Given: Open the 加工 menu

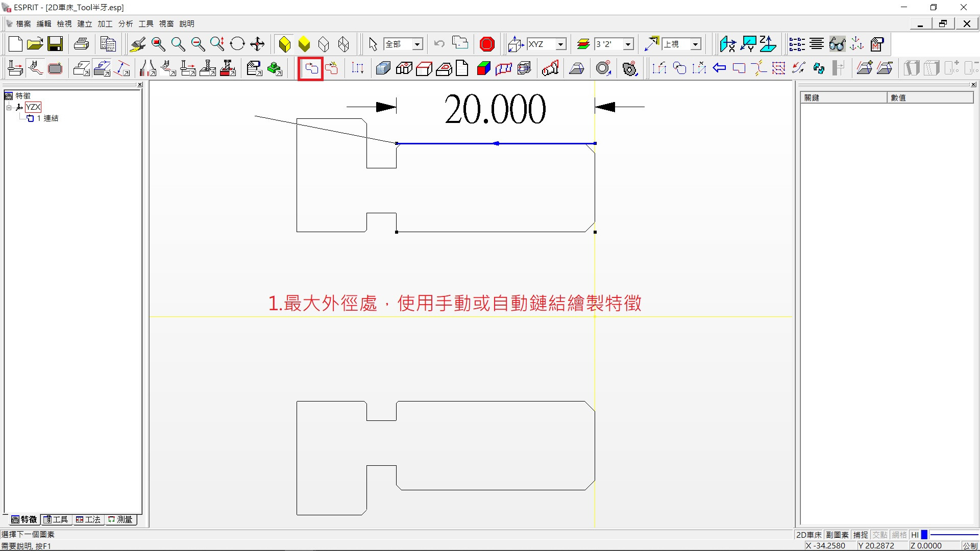Looking at the screenshot, I should (x=105, y=23).
